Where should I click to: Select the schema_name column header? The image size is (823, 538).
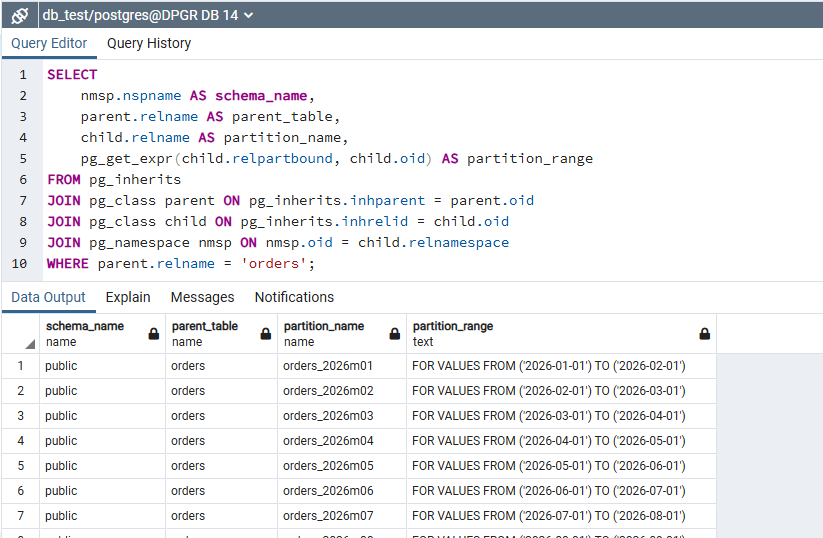click(x=102, y=334)
